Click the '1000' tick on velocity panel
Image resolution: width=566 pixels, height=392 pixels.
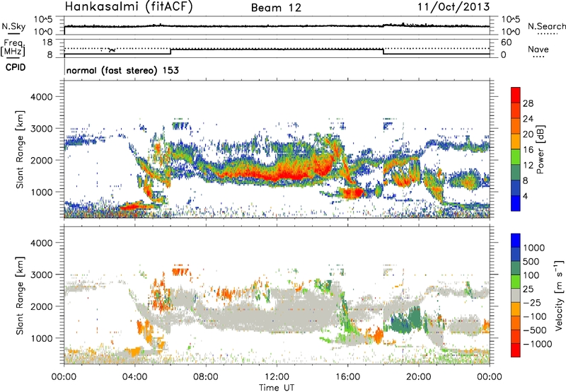click(42, 338)
